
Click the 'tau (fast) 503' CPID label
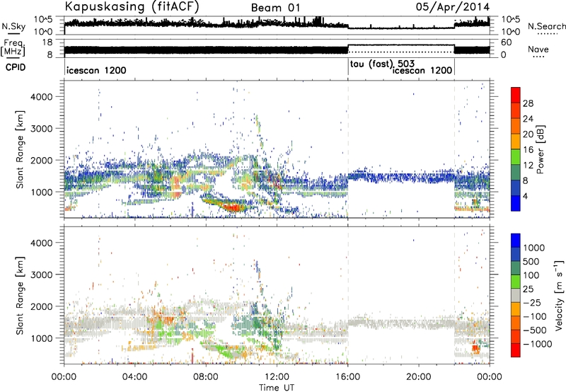click(382, 64)
